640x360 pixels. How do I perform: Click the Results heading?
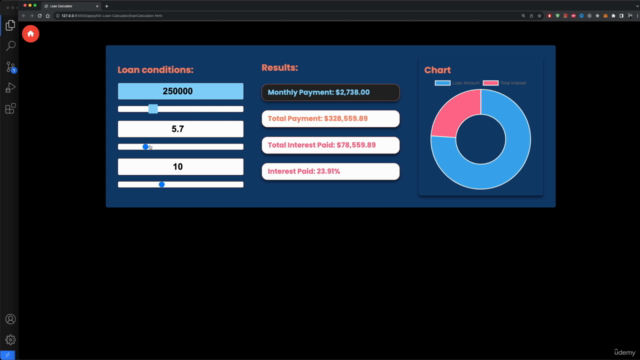[x=280, y=68]
